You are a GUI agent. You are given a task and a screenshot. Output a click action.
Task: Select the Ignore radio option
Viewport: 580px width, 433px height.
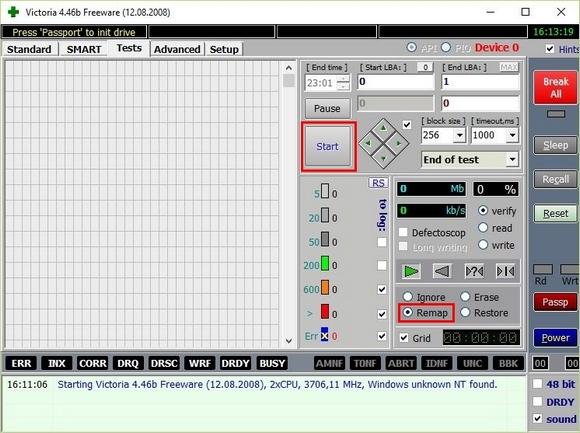tap(408, 297)
